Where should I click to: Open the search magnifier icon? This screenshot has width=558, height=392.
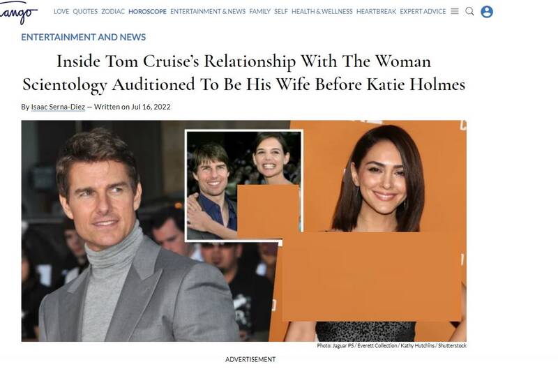[469, 11]
